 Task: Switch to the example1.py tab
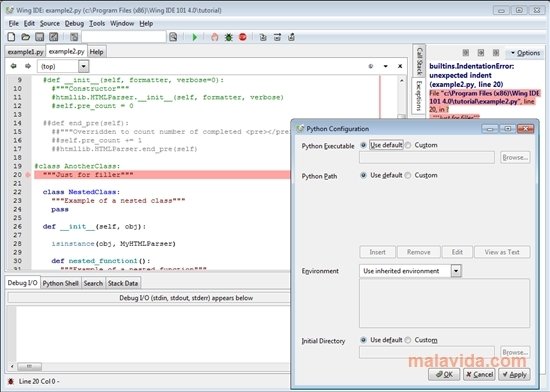click(25, 52)
